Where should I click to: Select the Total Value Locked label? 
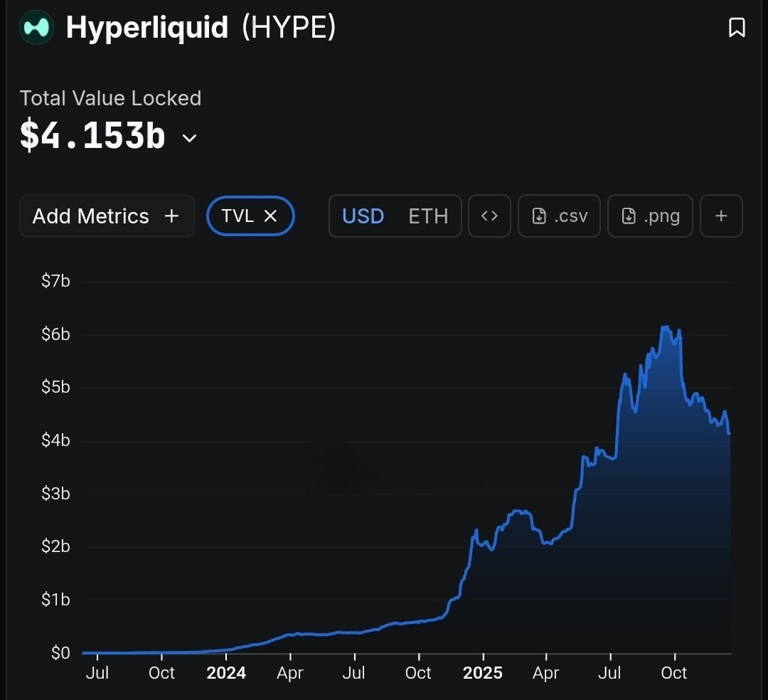coord(110,98)
